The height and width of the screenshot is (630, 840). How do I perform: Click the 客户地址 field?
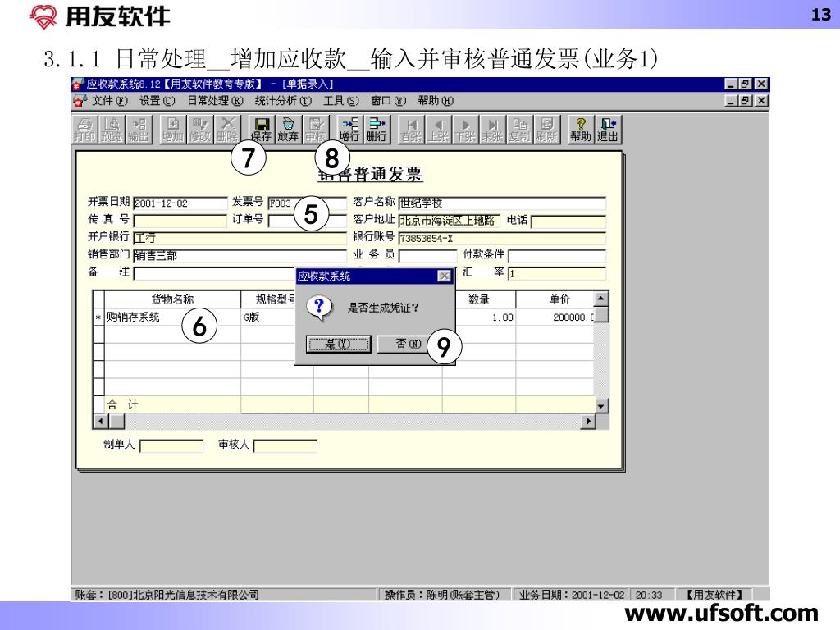pyautogui.click(x=449, y=221)
